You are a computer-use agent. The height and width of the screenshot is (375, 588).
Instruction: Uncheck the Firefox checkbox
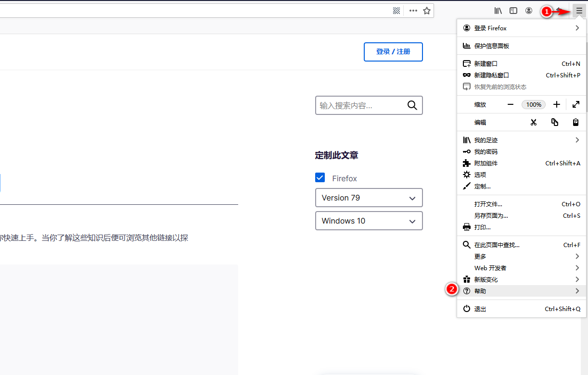[320, 178]
